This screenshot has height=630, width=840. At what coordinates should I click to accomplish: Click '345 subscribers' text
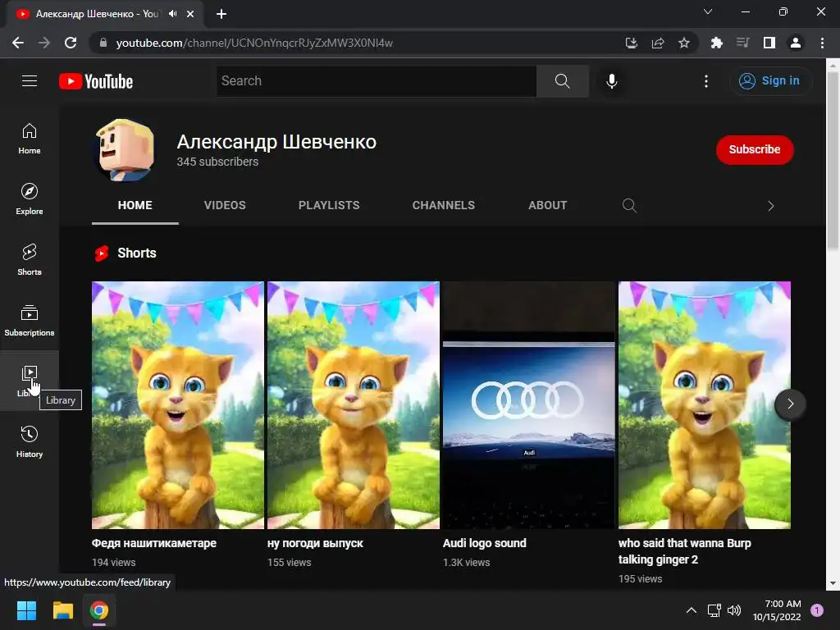[x=217, y=162]
